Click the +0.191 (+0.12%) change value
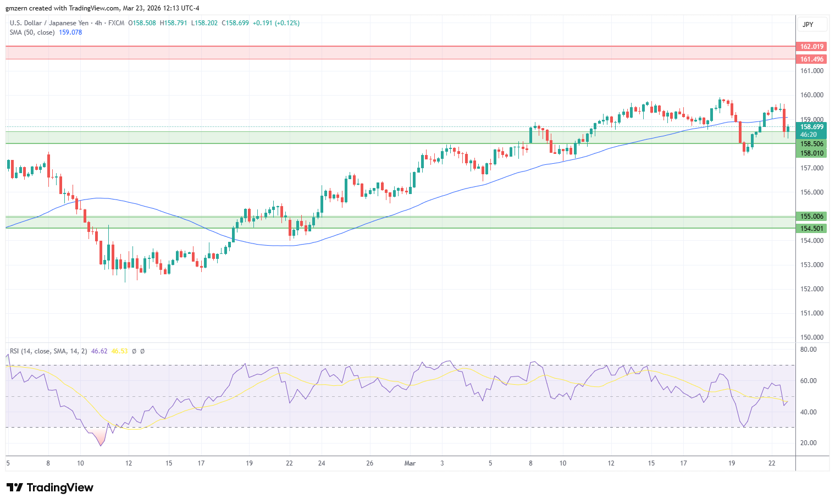The width and height of the screenshot is (835, 504). click(x=276, y=23)
